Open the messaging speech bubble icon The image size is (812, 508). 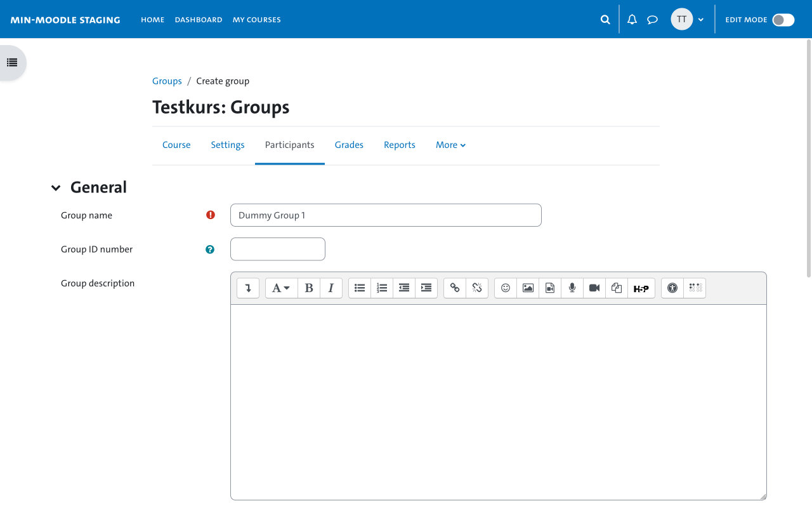tap(652, 20)
